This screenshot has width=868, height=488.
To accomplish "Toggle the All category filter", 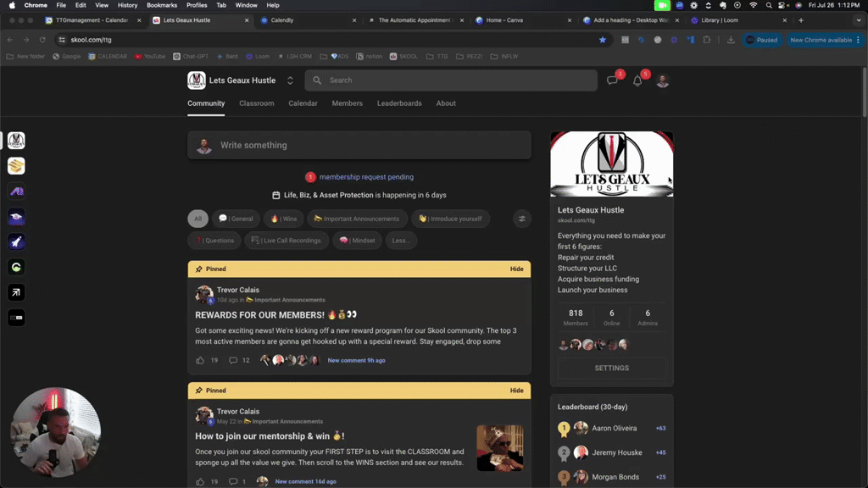I will [198, 218].
